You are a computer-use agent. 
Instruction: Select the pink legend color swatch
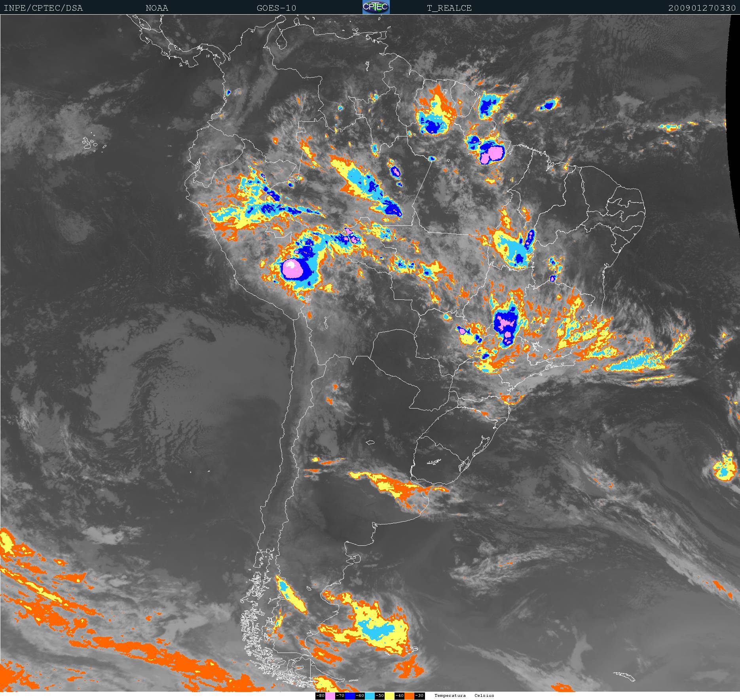(x=330, y=696)
